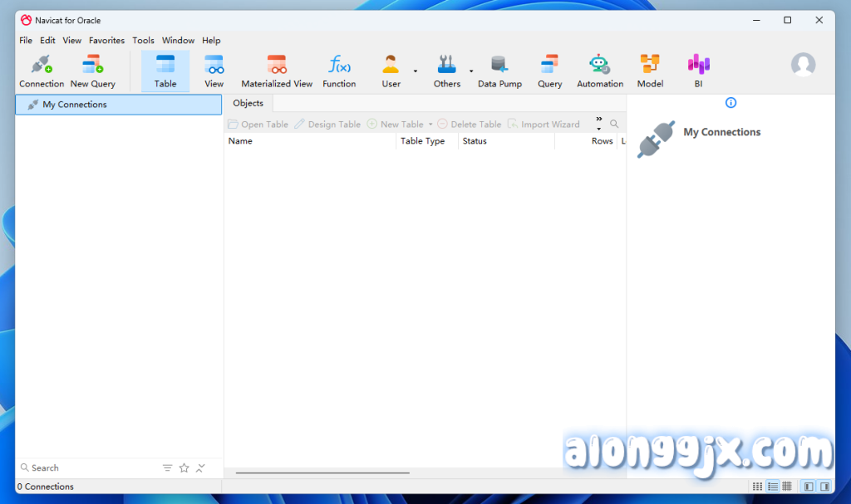The width and height of the screenshot is (851, 504).
Task: Click the Table Type column header
Action: click(422, 141)
